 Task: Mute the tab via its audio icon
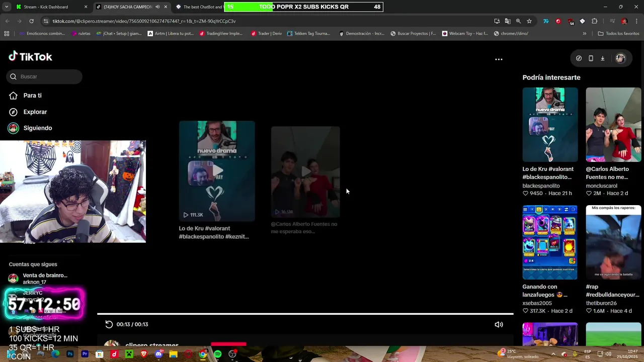[157, 7]
